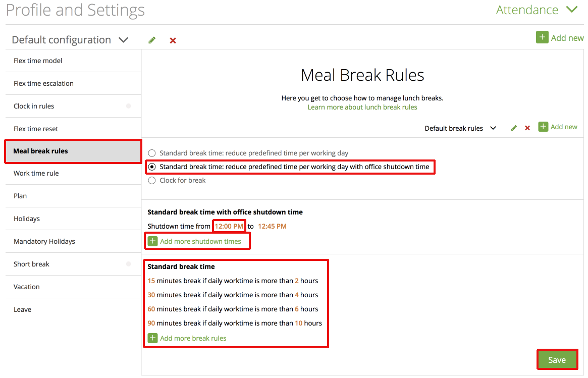Expand the Default break rules dropdown

click(x=493, y=128)
